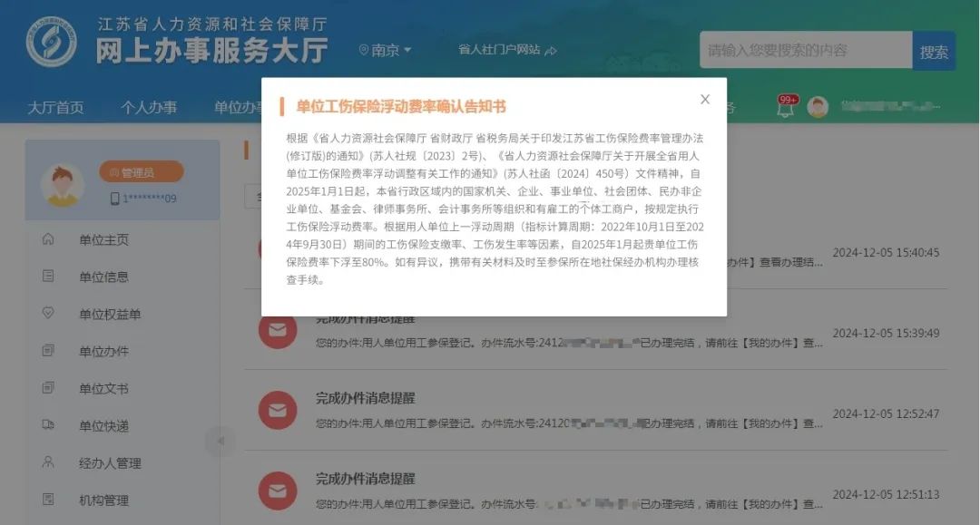Image resolution: width=980 pixels, height=525 pixels.
Task: Go to 单位办件 in sidebar
Action: coord(103,352)
